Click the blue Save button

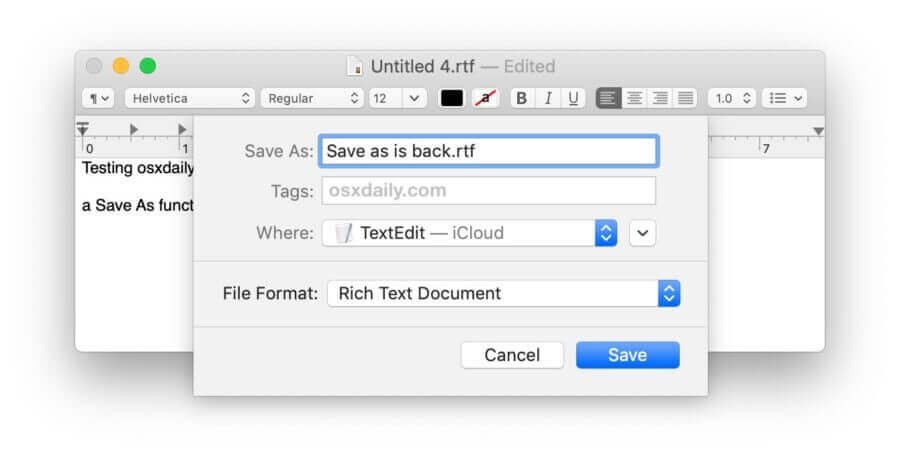(x=628, y=355)
